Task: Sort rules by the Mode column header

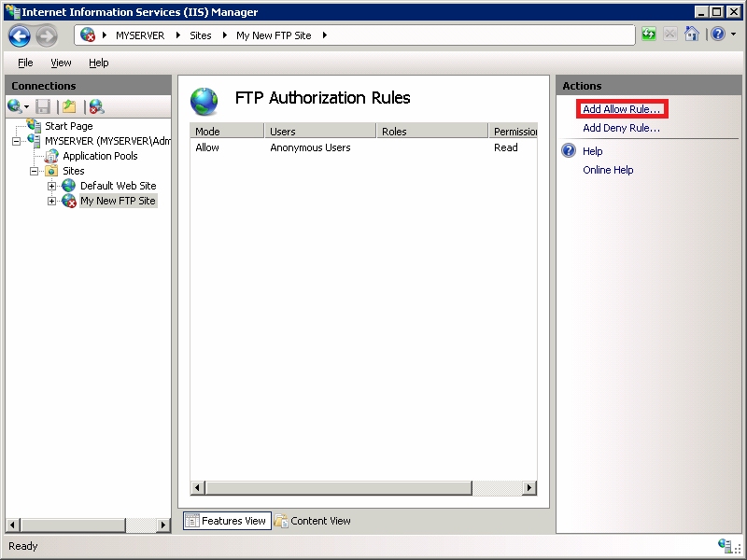Action: [227, 131]
